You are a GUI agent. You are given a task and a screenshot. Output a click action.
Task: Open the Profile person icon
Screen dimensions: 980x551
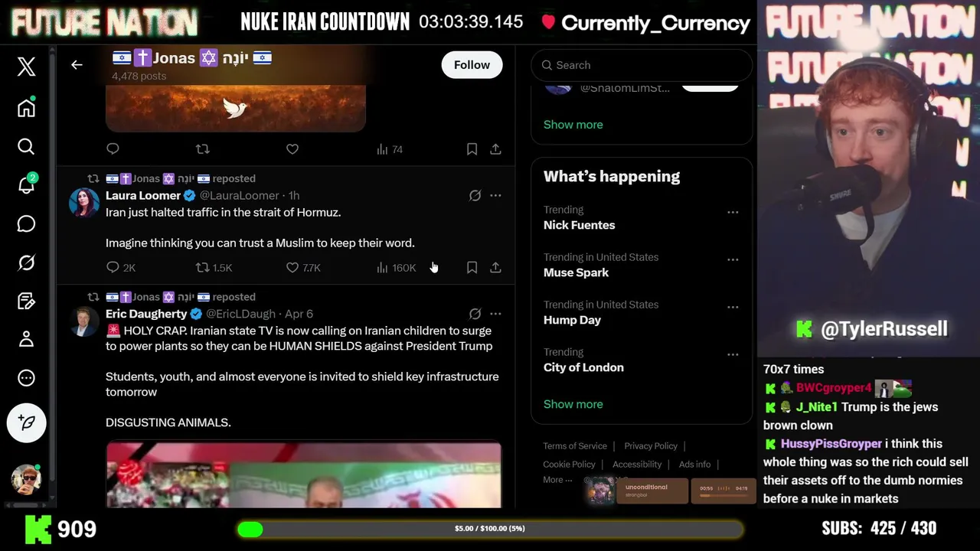coord(26,339)
